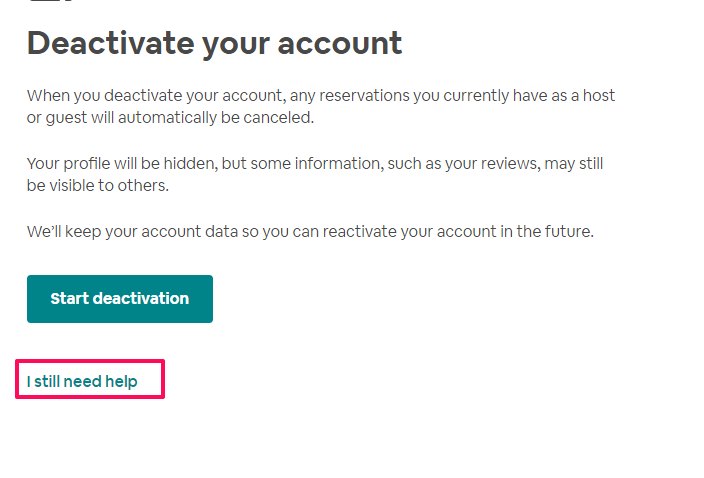Click the sentence about keeping your account data
The image size is (704, 478).
point(310,232)
